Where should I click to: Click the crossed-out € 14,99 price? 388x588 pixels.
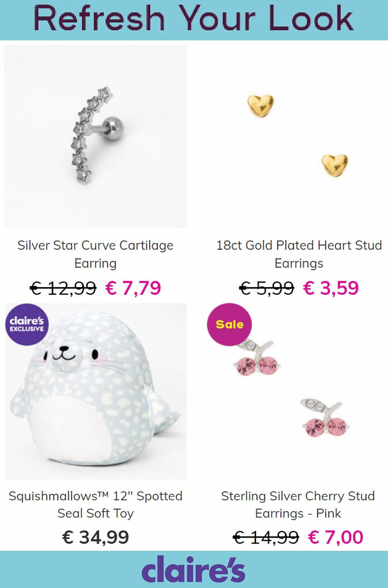point(266,537)
